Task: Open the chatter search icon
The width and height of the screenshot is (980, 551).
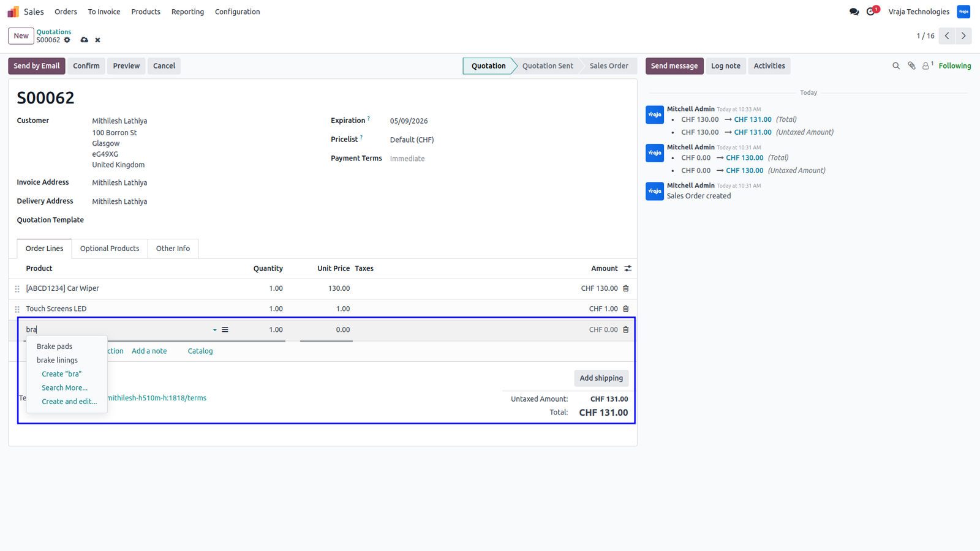Action: tap(896, 66)
